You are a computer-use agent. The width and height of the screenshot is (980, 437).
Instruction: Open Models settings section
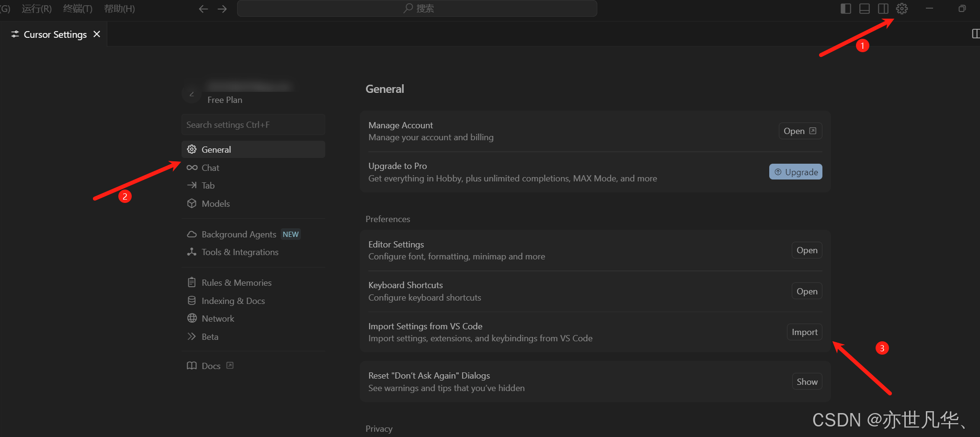[x=253, y=203]
